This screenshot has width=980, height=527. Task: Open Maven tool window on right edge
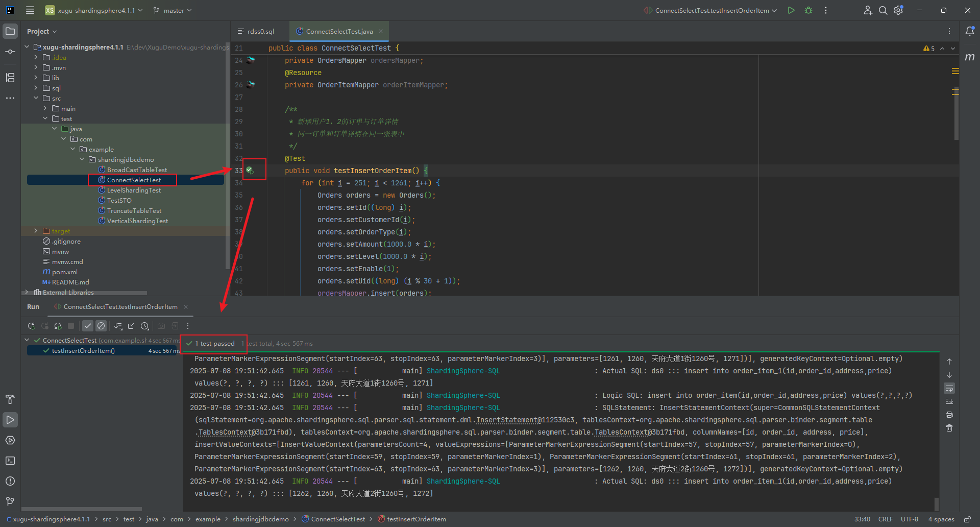coord(970,57)
